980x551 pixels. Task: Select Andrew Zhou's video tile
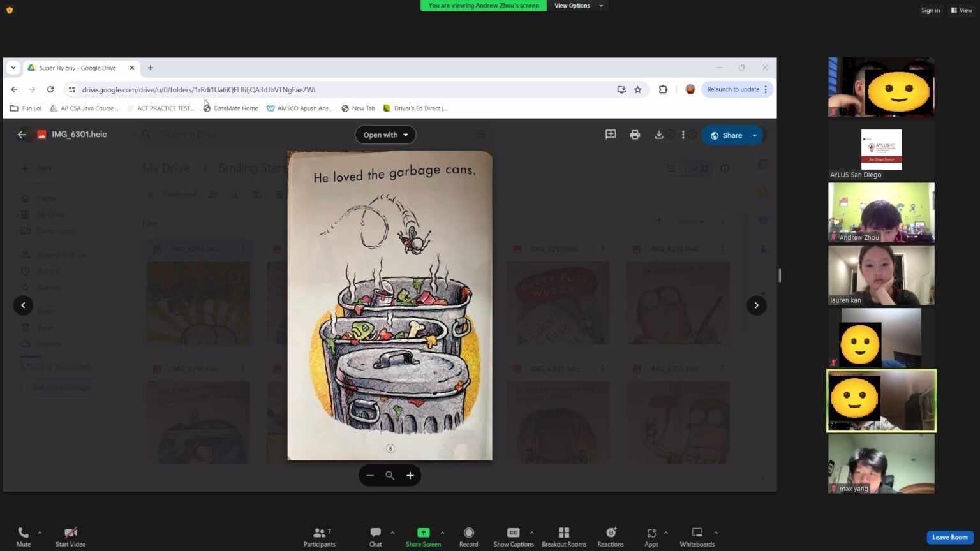[881, 213]
